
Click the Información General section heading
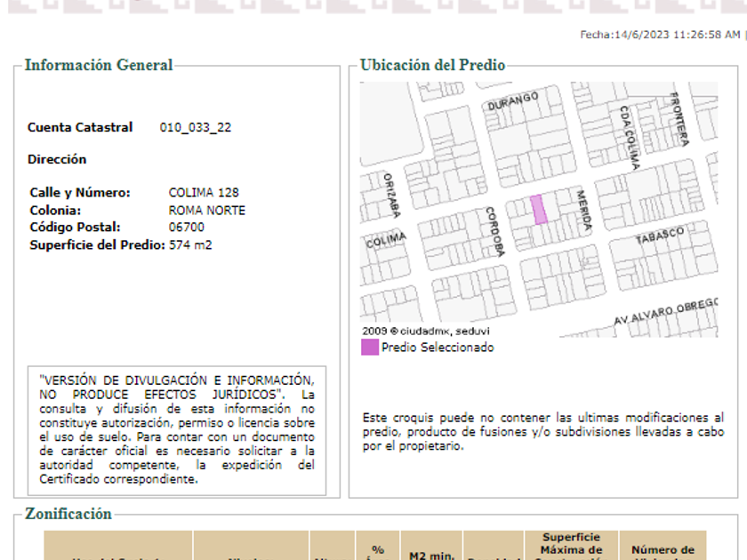pyautogui.click(x=99, y=65)
